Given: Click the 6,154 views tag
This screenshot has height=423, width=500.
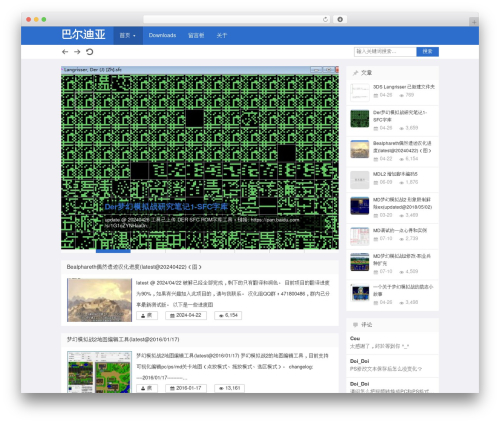Looking at the screenshot, I should click(228, 315).
